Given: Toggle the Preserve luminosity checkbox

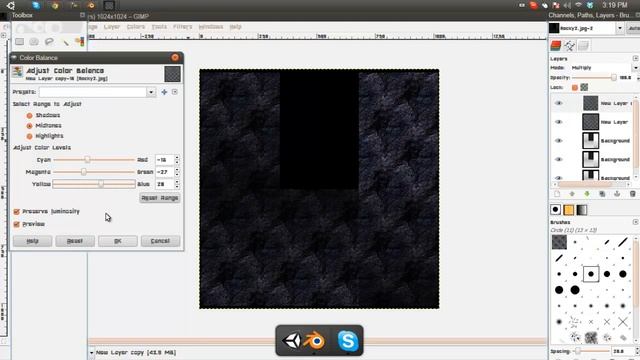Looking at the screenshot, I should click(x=17, y=211).
